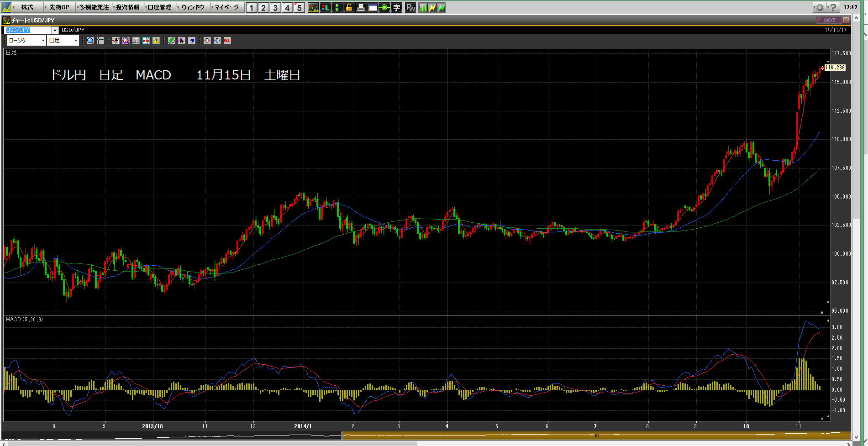
Task: Close the USD/JPY chart panel with X
Action: click(x=846, y=20)
